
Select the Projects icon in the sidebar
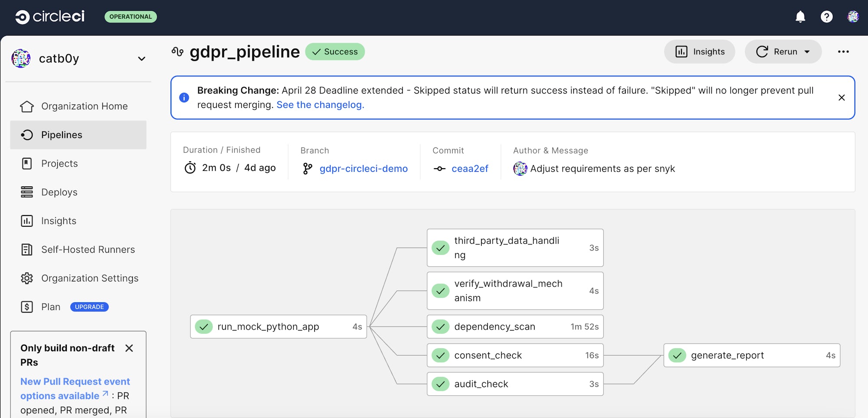click(x=27, y=163)
